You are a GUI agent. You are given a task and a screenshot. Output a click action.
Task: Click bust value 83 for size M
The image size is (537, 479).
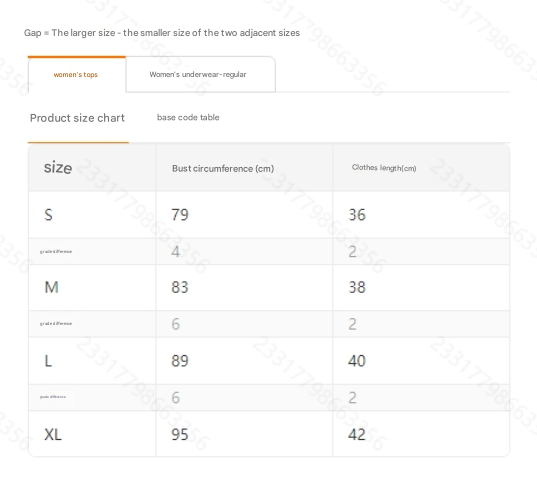pyautogui.click(x=180, y=287)
